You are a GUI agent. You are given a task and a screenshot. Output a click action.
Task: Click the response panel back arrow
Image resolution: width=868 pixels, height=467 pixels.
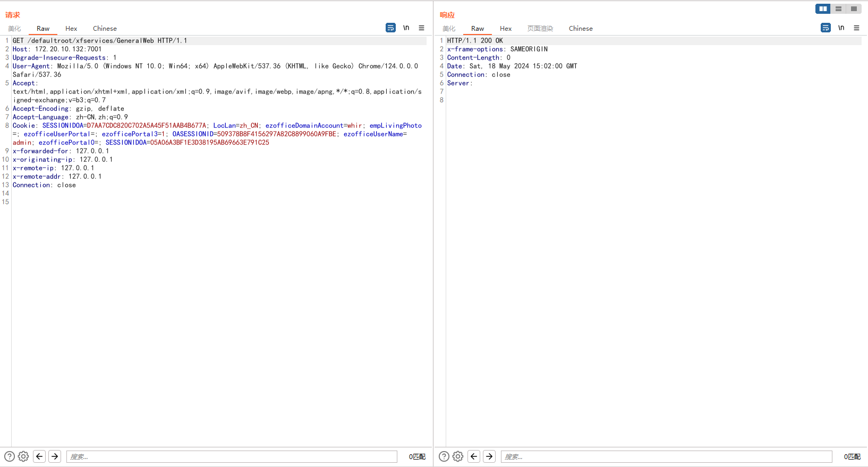point(474,456)
